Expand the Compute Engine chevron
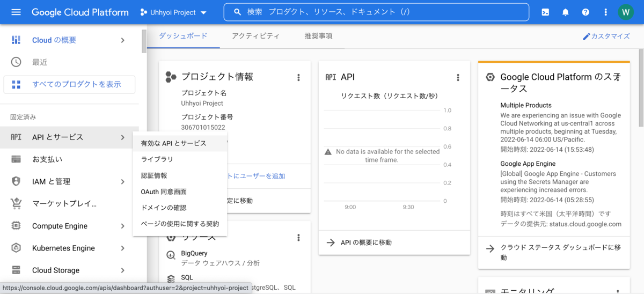Screen dimensions: 644x294 [x=123, y=226]
